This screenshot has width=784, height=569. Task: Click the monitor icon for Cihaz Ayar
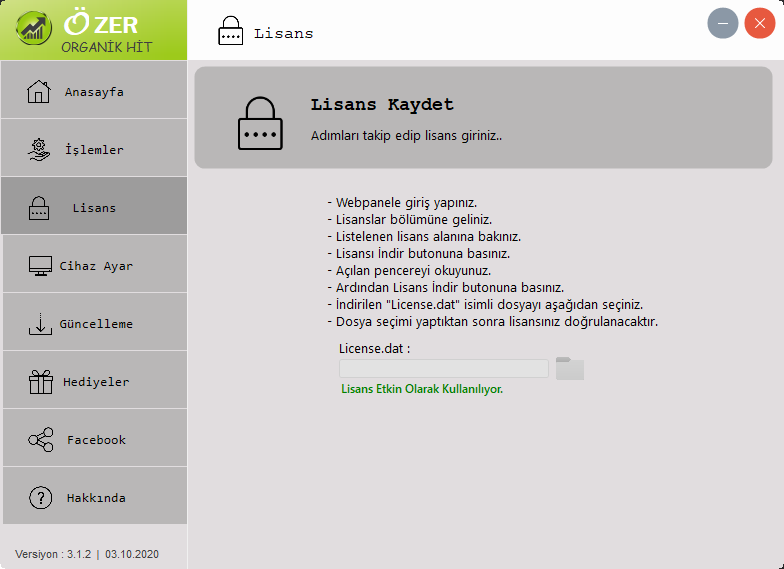[40, 266]
